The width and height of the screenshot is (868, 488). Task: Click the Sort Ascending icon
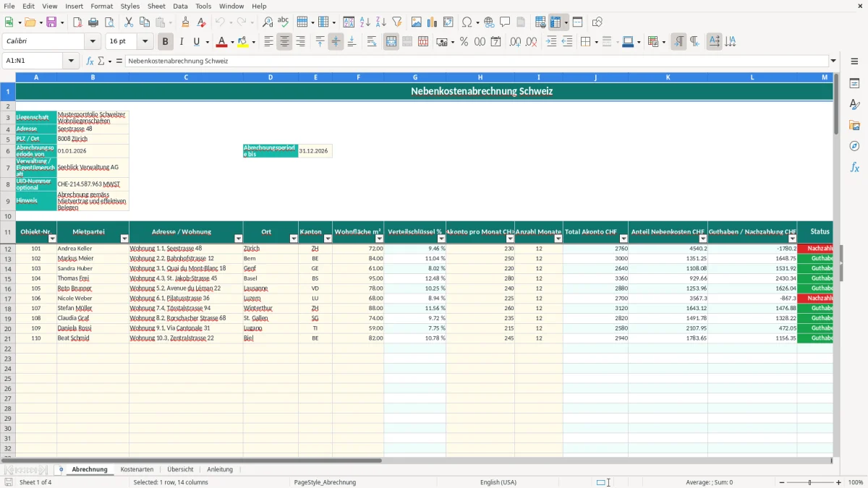tap(365, 22)
